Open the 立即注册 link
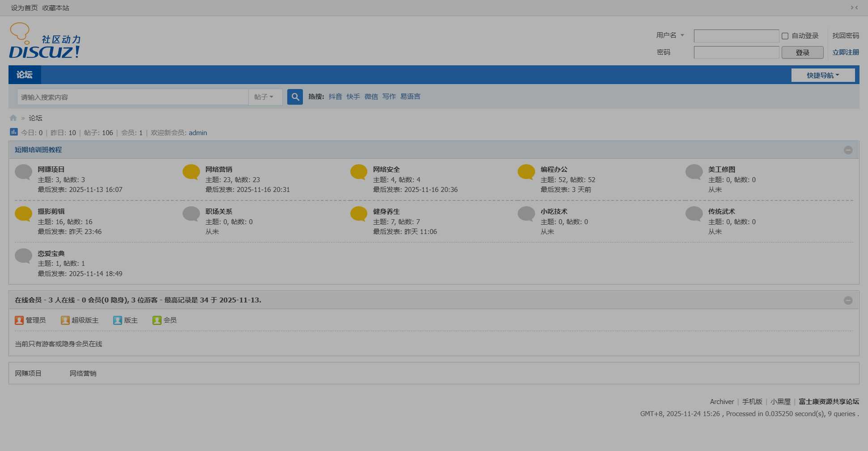The width and height of the screenshot is (868, 451). pyautogui.click(x=845, y=52)
